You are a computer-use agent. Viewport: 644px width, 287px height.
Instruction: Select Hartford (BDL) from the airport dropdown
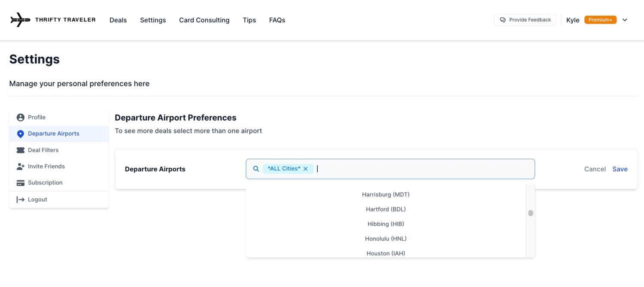386,209
